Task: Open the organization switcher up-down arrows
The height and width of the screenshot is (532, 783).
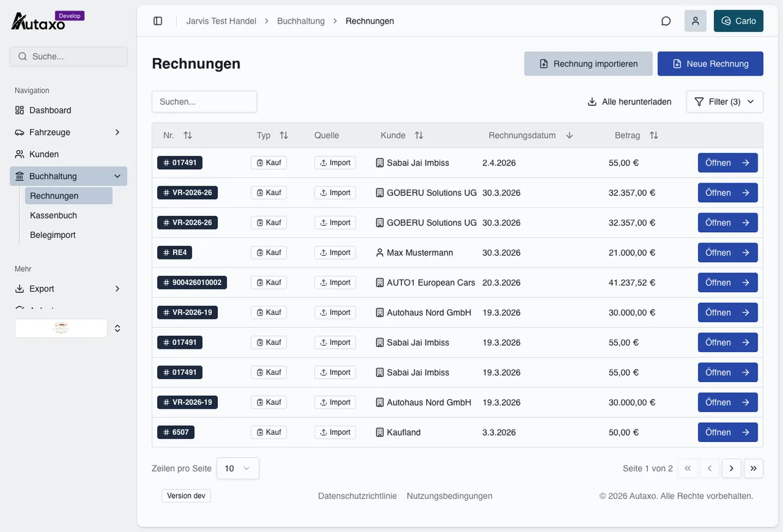Action: coord(117,329)
